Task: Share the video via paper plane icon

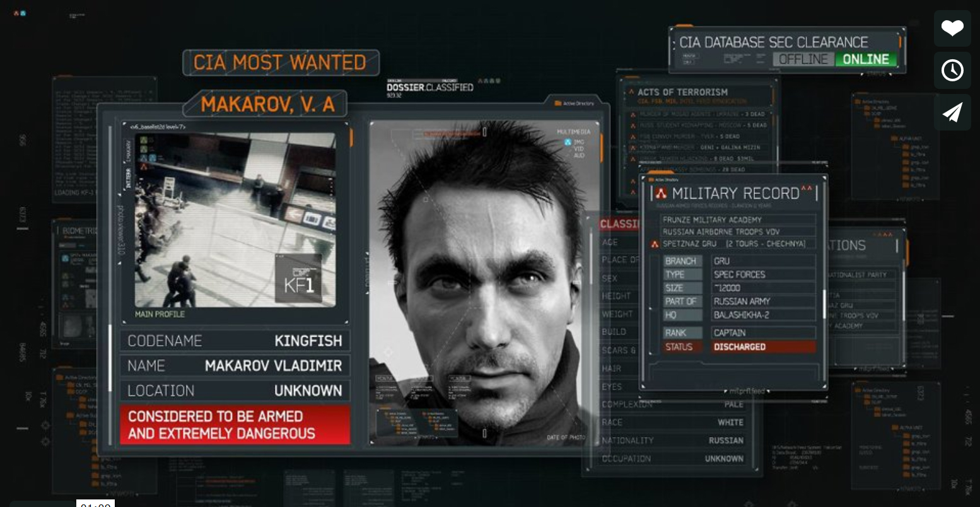Action: [x=952, y=112]
